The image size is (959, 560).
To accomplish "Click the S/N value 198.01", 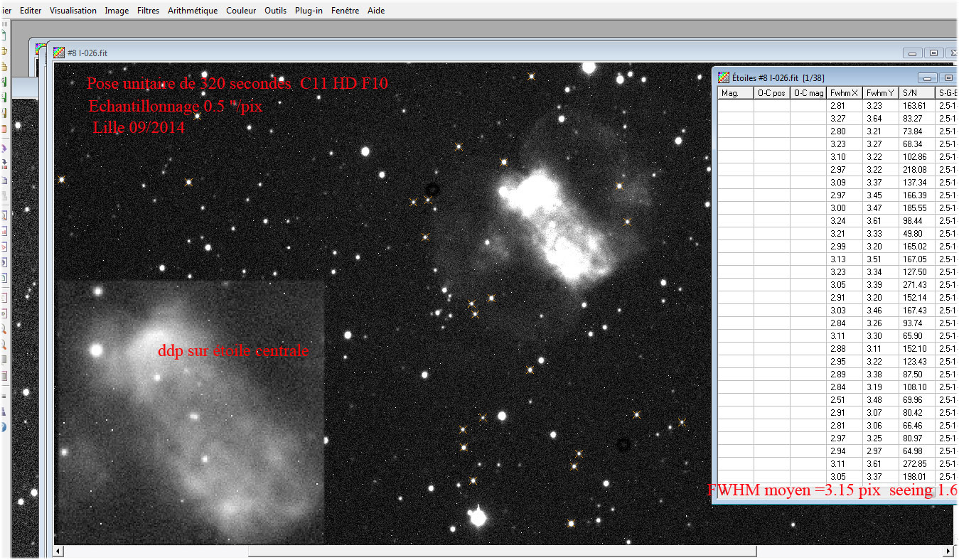I will [x=918, y=477].
